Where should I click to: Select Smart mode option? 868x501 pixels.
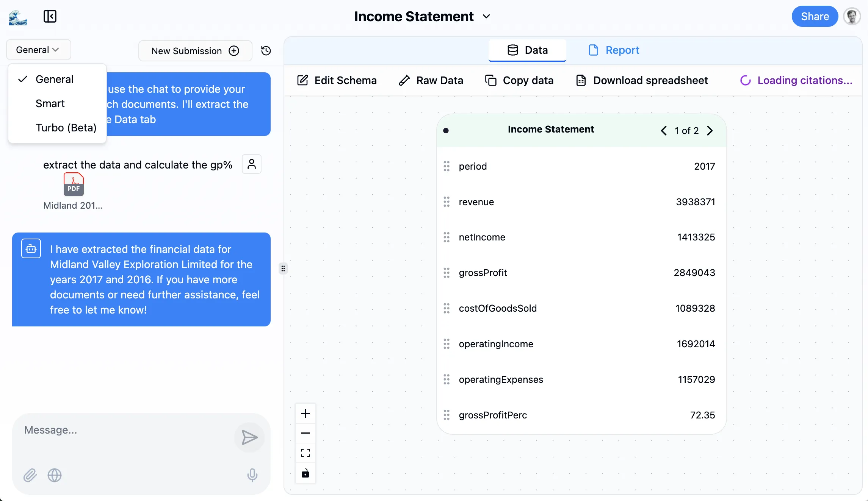click(x=50, y=103)
